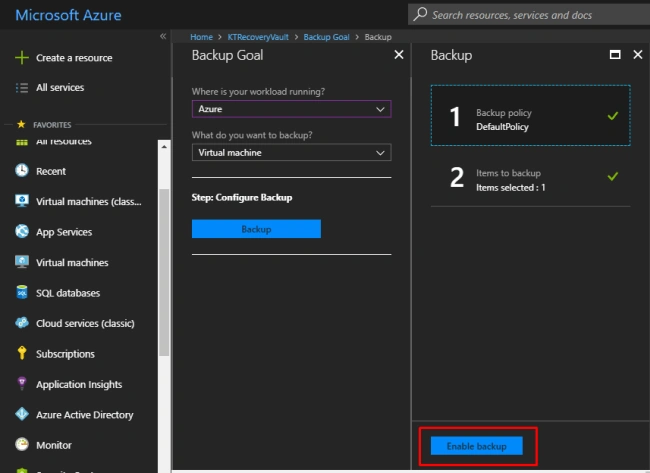This screenshot has width=650, height=473.
Task: Focus the Search resources, services and docs field
Action: click(529, 15)
